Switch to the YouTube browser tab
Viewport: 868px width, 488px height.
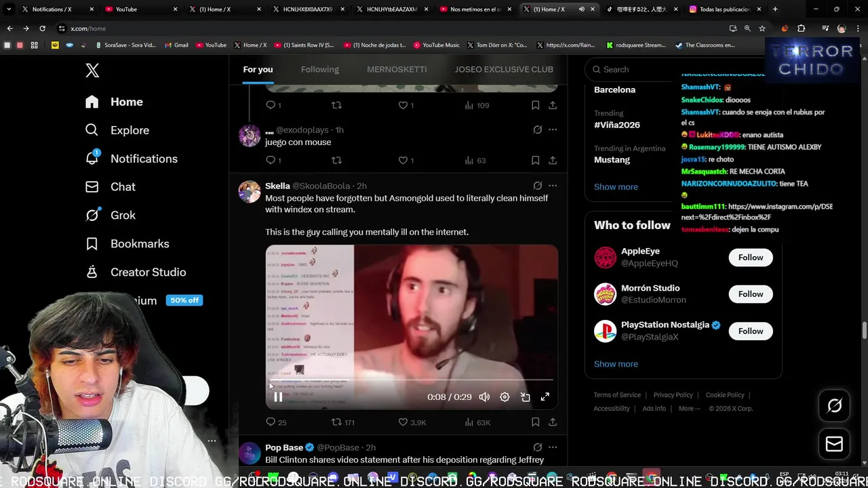click(140, 9)
